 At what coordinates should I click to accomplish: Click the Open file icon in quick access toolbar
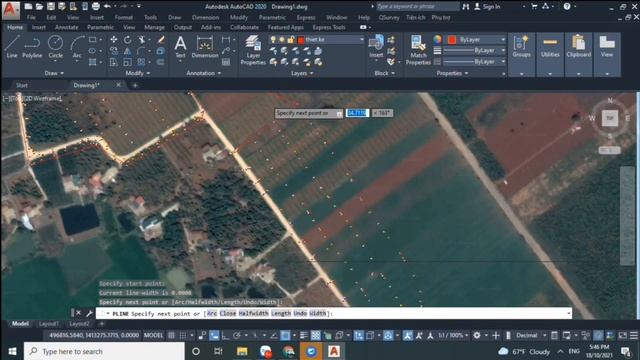(x=39, y=7)
